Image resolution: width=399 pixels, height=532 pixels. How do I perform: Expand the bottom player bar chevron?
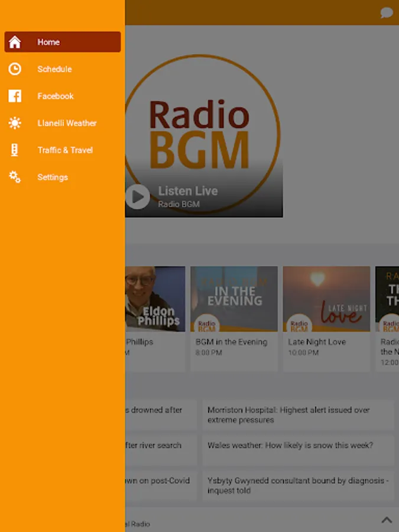tap(387, 520)
